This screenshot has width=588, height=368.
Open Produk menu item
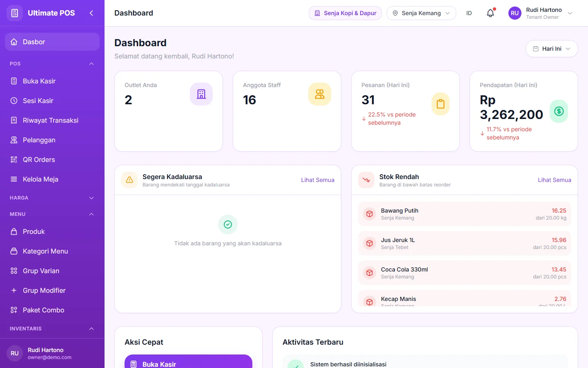click(52, 231)
